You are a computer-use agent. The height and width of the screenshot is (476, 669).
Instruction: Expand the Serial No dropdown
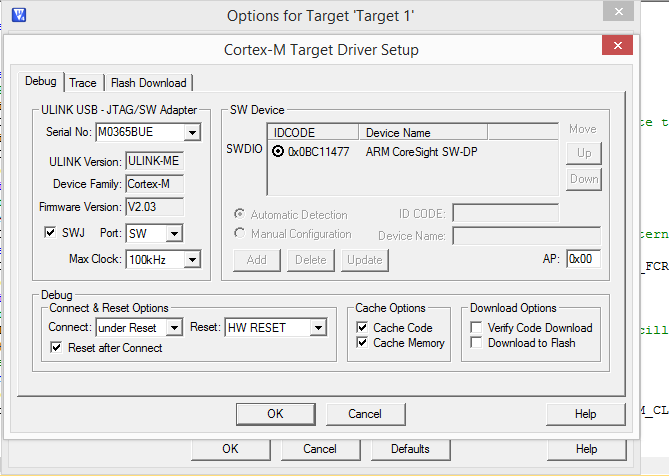point(192,133)
